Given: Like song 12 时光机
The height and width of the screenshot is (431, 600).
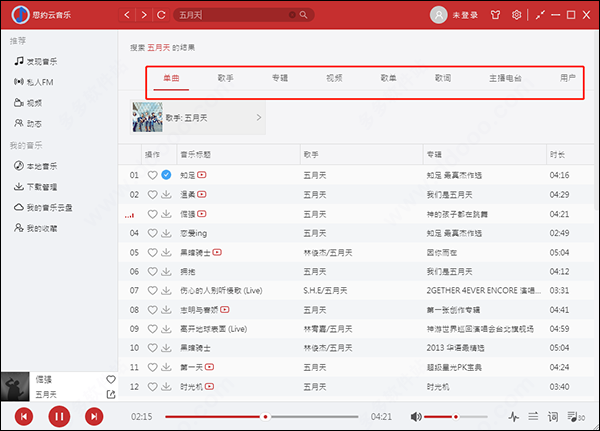Looking at the screenshot, I should coord(153,387).
